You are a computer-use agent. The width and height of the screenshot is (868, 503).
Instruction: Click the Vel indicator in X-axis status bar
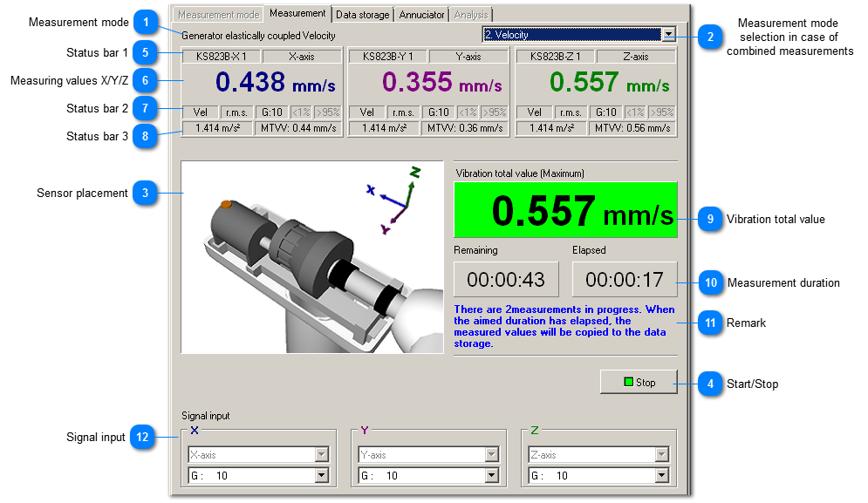coord(200,112)
